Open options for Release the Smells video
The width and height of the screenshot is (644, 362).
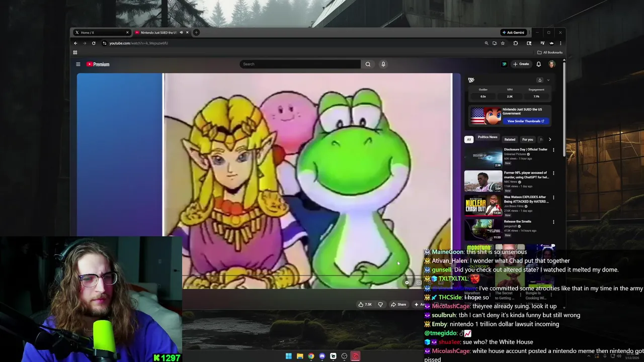coord(553,222)
